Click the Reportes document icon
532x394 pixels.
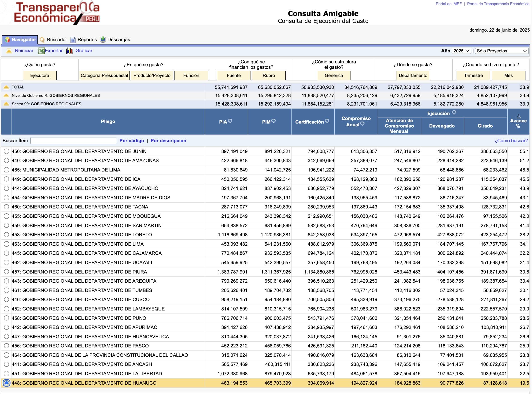tap(73, 40)
